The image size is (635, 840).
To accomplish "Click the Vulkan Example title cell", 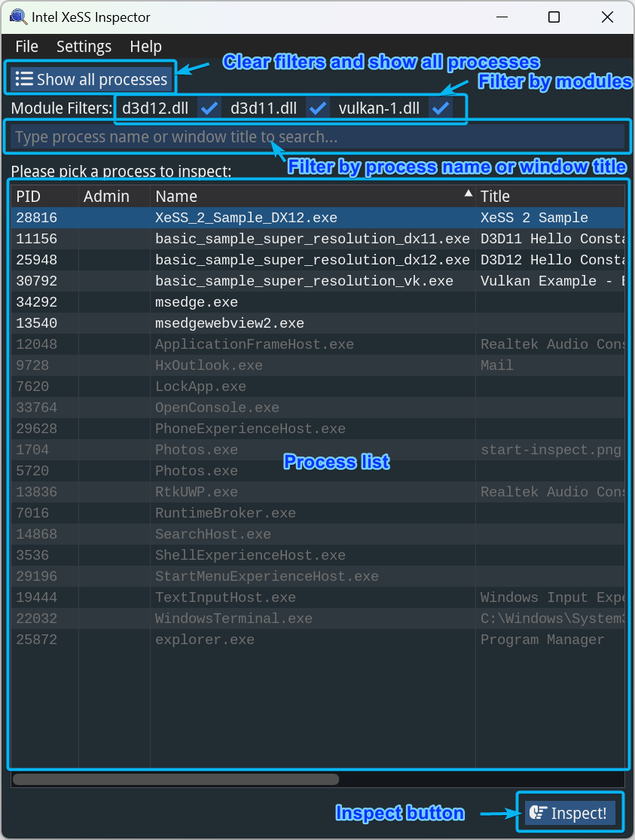I will pyautogui.click(x=552, y=281).
